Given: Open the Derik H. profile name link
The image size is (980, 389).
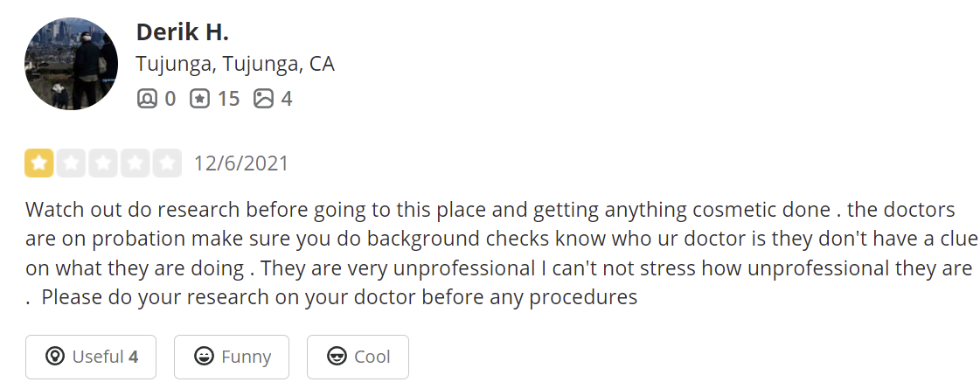Looking at the screenshot, I should pyautogui.click(x=183, y=31).
